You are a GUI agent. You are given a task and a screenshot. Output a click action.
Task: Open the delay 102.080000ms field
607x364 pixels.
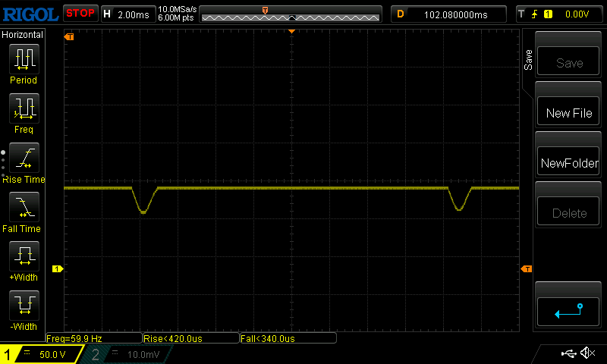click(449, 14)
